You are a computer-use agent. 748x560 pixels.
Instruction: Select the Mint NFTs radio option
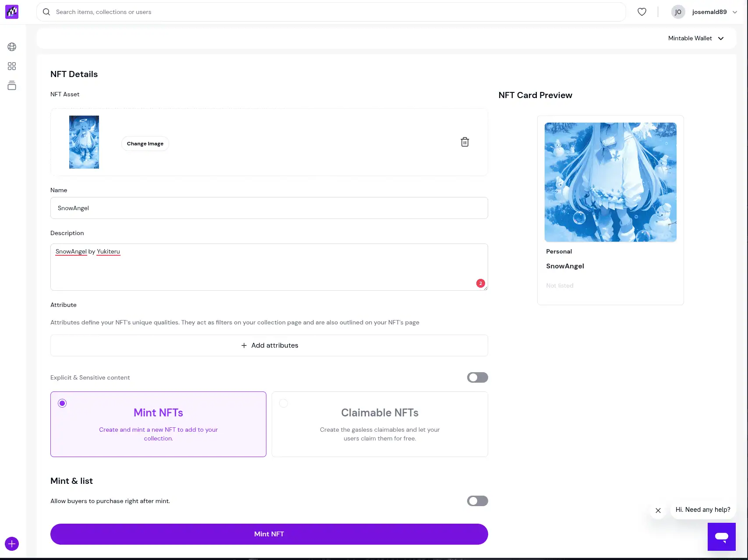(x=62, y=403)
